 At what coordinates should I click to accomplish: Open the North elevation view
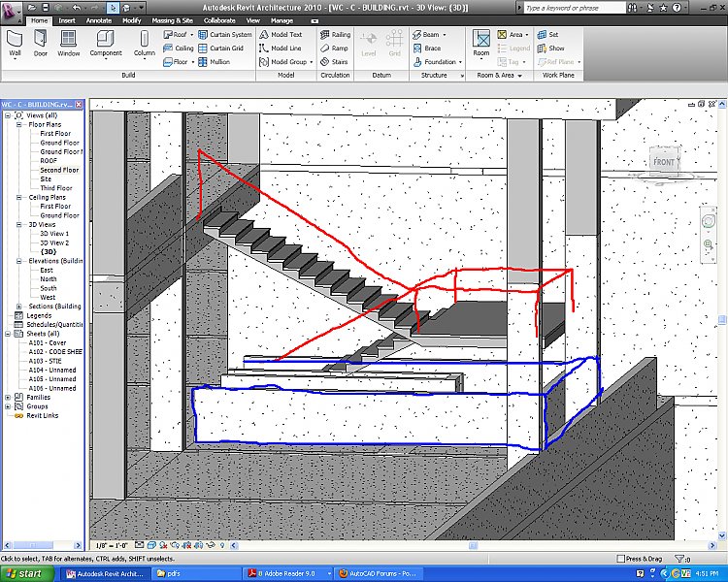point(49,279)
